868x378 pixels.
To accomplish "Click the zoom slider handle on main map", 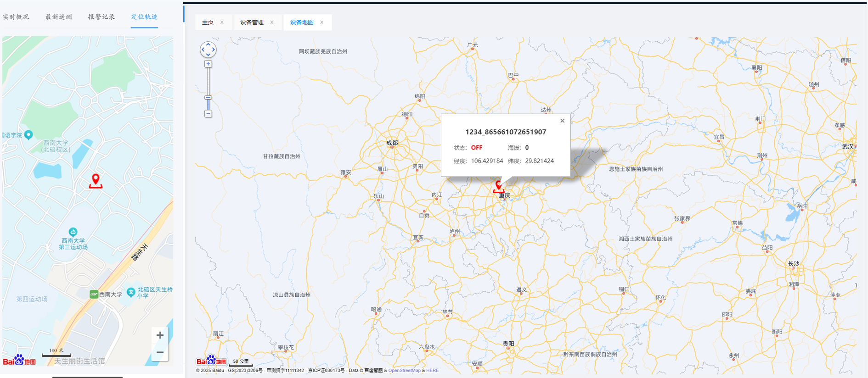I will (208, 98).
